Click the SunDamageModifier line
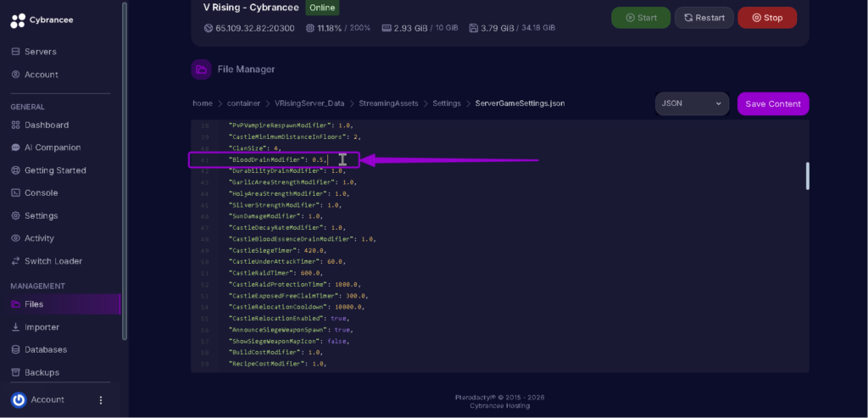 click(275, 216)
